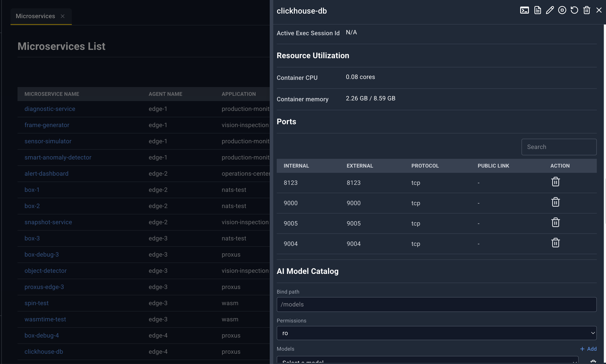This screenshot has width=606, height=364.
Task: Sort ports by External column header
Action: (x=359, y=166)
